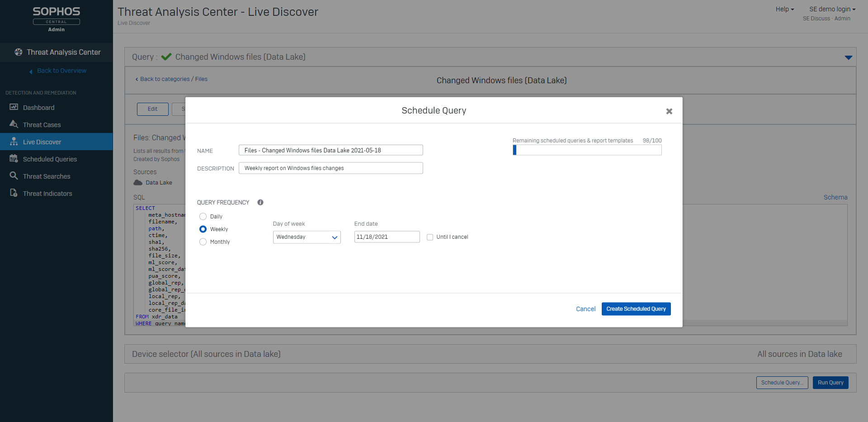Click the End date input field
Viewport: 868px width, 422px height.
pyautogui.click(x=387, y=237)
